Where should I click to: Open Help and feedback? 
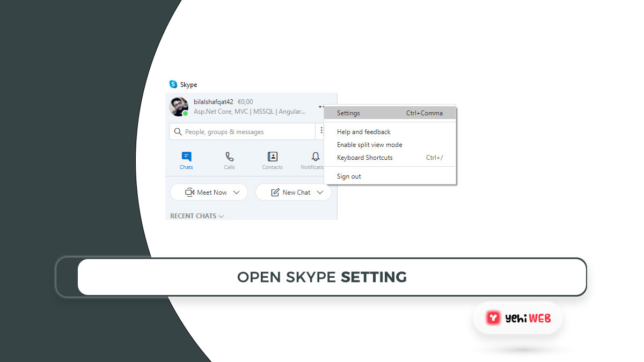363,131
